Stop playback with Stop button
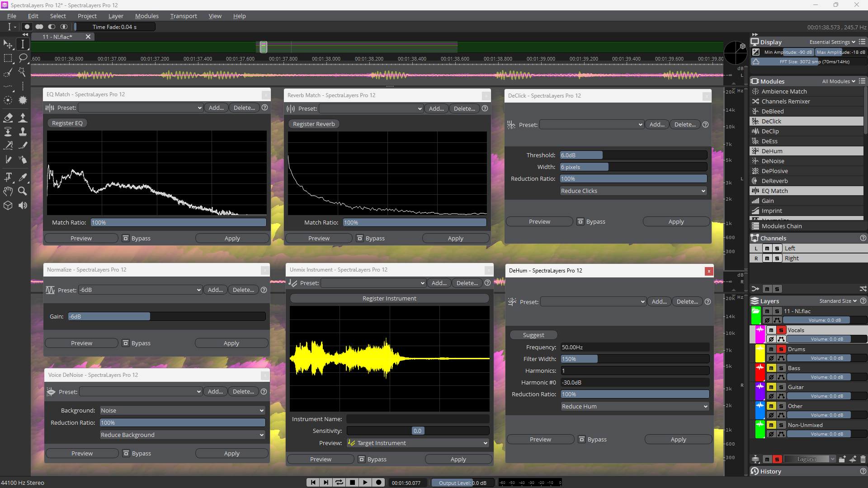Screen dimensions: 868x488 point(352,483)
